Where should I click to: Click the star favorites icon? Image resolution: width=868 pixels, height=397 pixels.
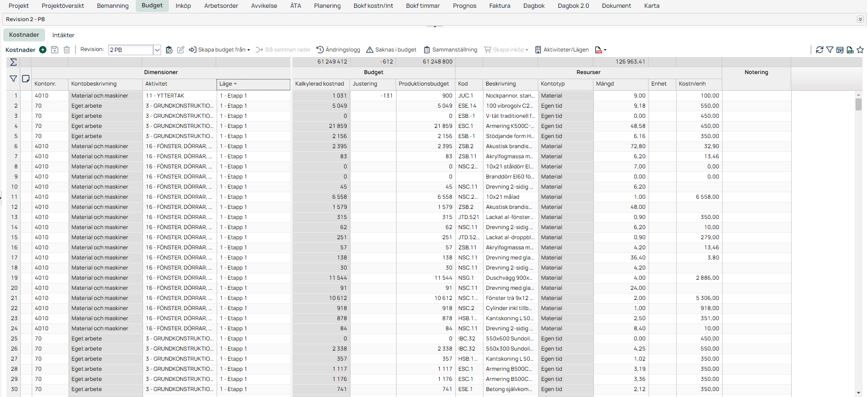[860, 50]
